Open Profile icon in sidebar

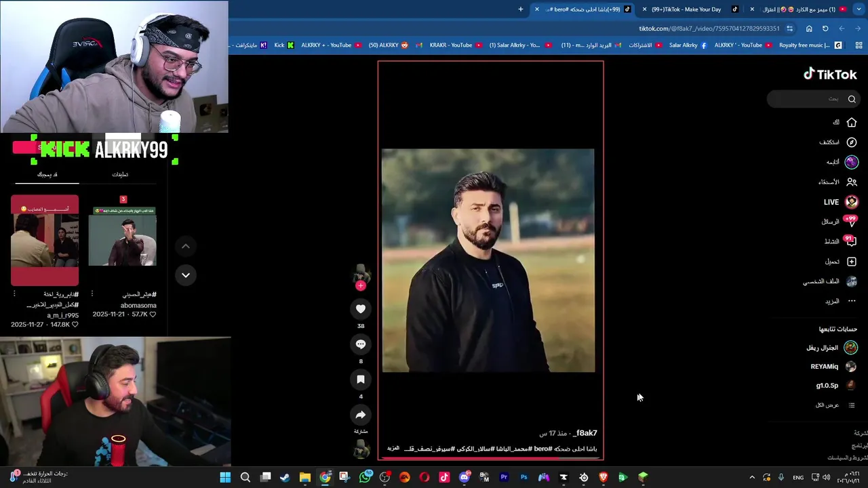(x=852, y=281)
